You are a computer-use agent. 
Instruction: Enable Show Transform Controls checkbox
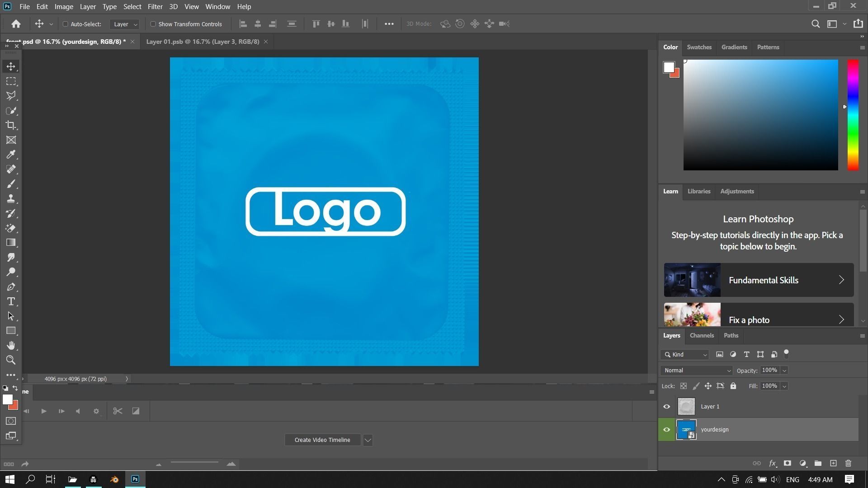point(153,24)
